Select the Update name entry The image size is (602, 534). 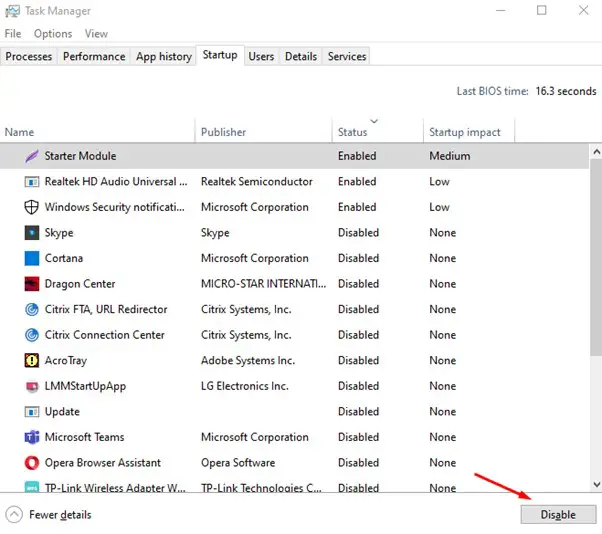click(x=62, y=412)
